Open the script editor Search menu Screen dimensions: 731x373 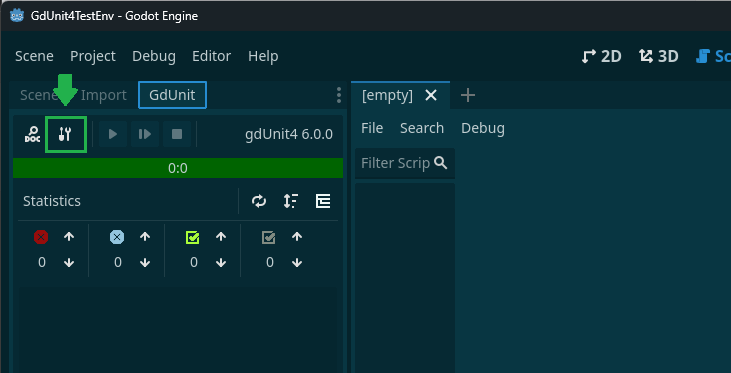coord(422,128)
